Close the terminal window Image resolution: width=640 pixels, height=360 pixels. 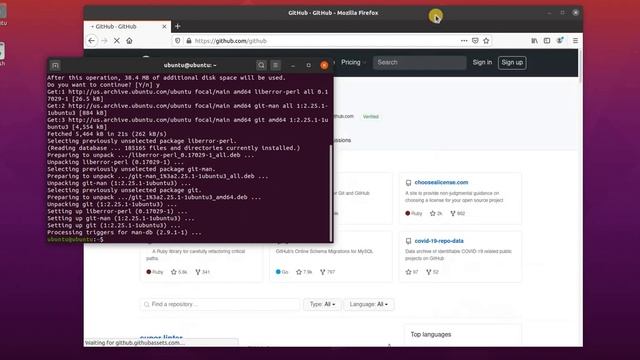click(x=324, y=65)
